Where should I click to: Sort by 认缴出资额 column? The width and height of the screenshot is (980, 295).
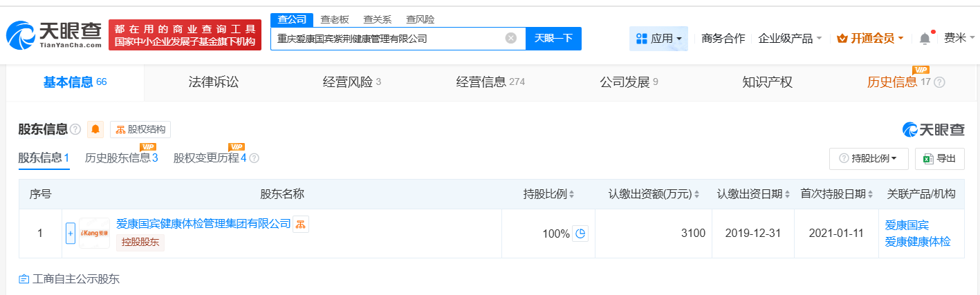tap(654, 194)
